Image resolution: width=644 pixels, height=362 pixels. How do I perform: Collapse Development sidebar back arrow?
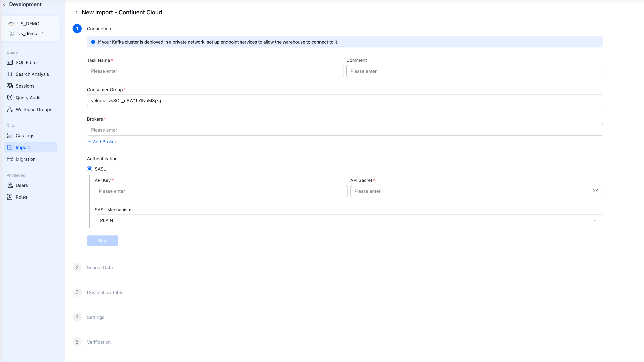[x=4, y=5]
